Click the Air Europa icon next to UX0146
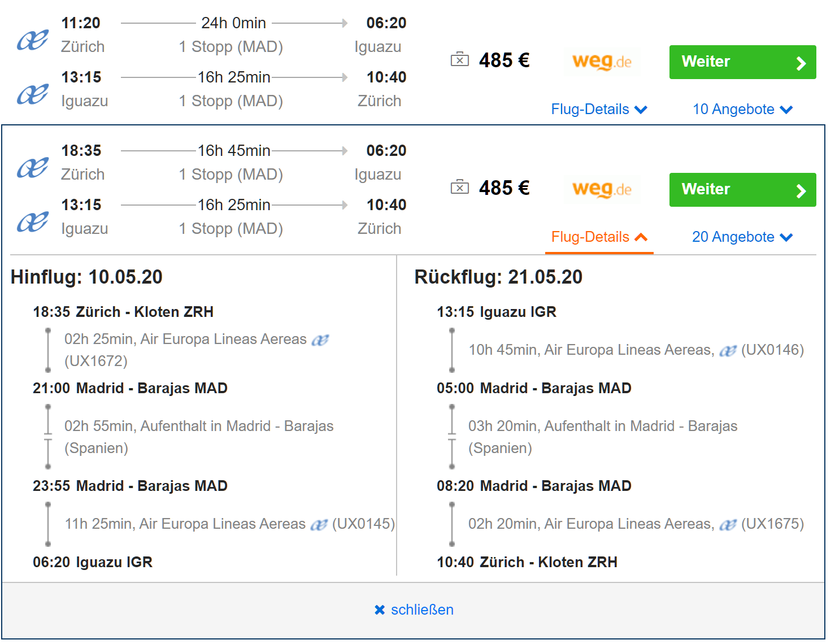This screenshot has width=835, height=644. 728,351
